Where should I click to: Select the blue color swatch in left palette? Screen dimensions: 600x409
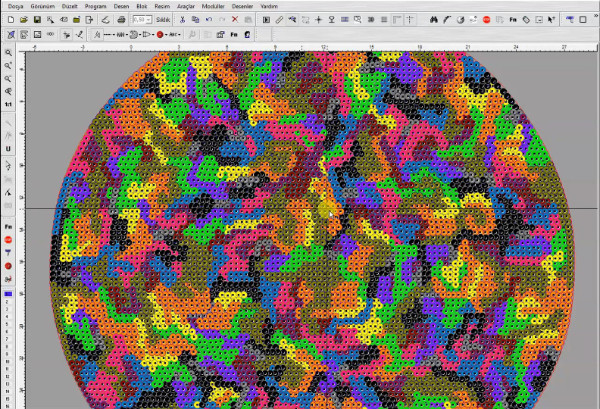click(8, 294)
